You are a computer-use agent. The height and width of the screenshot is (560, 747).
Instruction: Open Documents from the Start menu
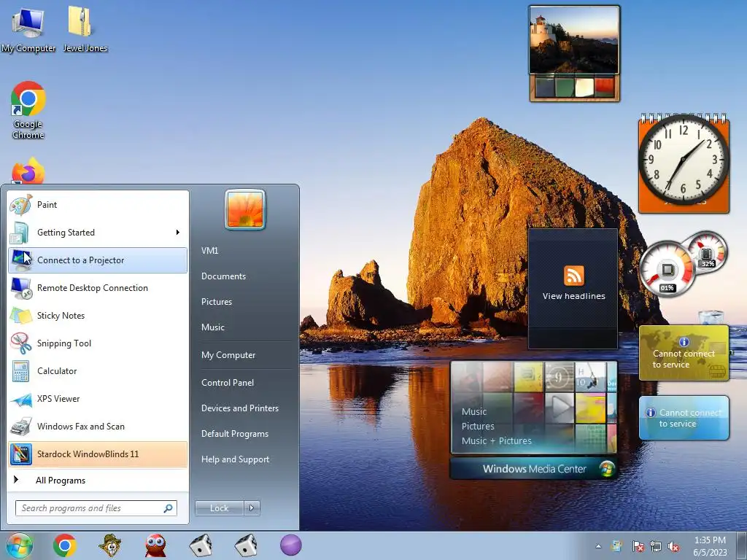(223, 276)
